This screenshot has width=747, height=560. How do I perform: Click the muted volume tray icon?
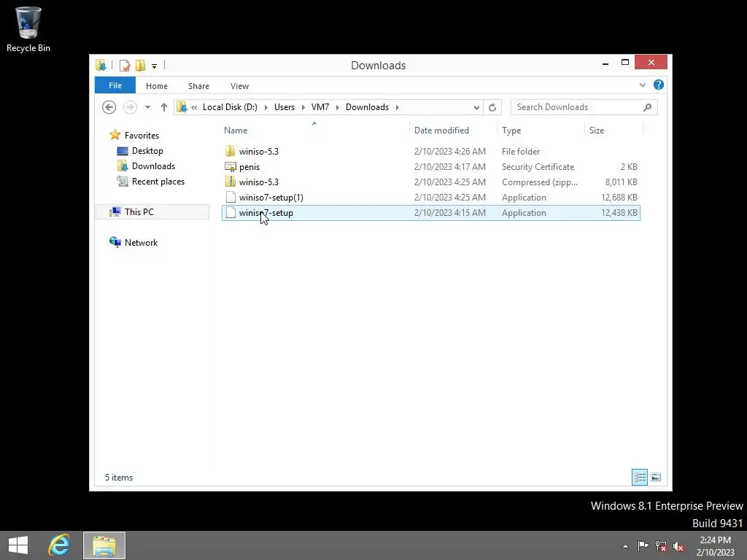[678, 546]
